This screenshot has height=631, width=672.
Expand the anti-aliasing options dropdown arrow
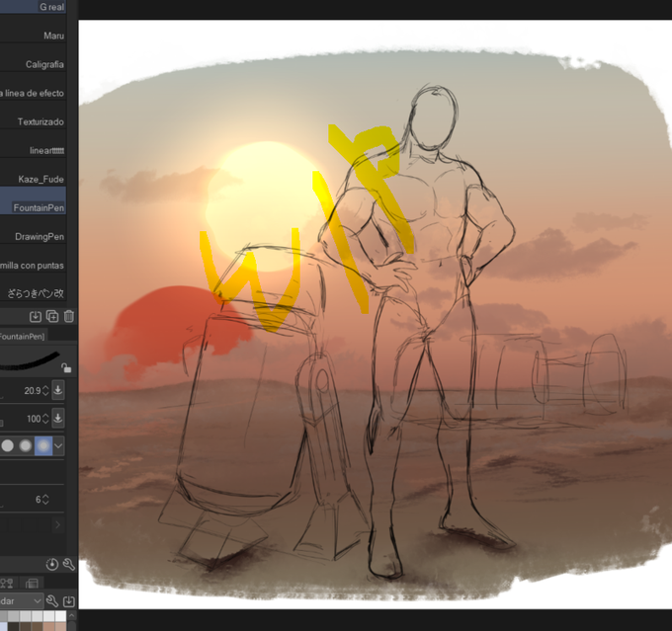(58, 445)
